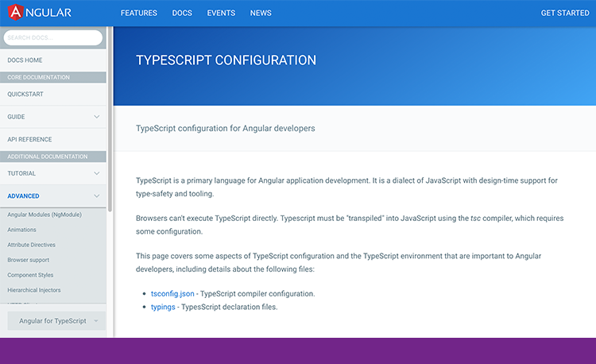Follow the typings link
The image size is (596, 364).
click(163, 307)
